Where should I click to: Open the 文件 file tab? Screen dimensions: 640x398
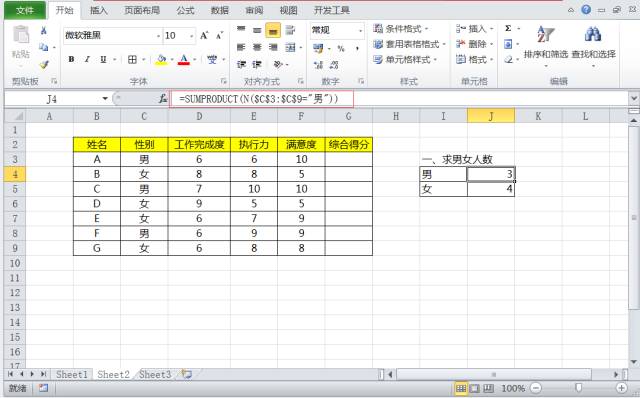pyautogui.click(x=25, y=10)
